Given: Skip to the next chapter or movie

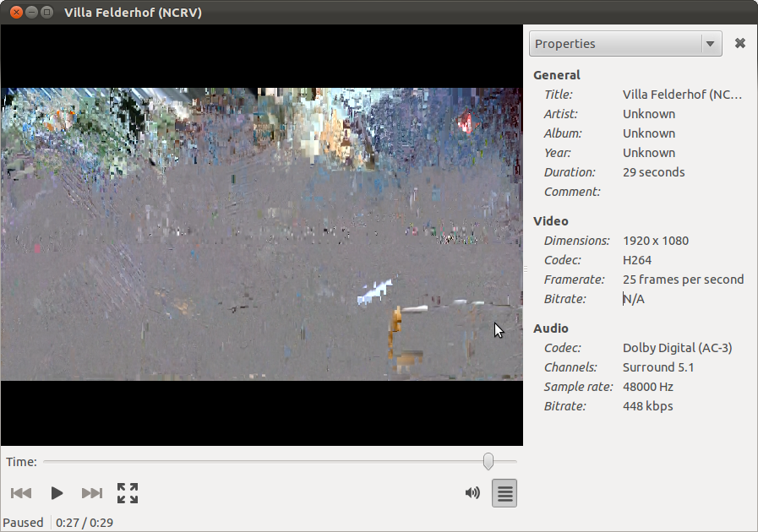Looking at the screenshot, I should click(x=91, y=493).
